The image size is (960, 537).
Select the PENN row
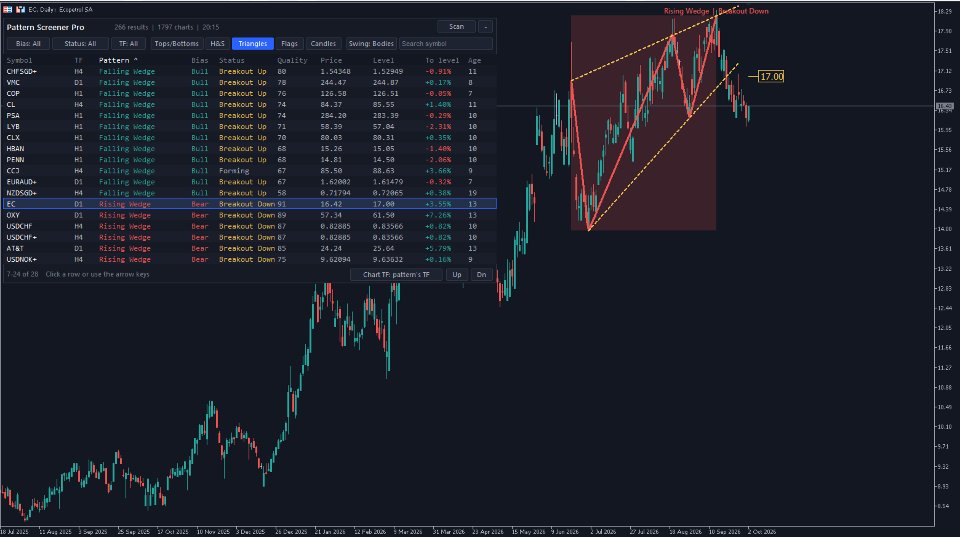click(249, 160)
